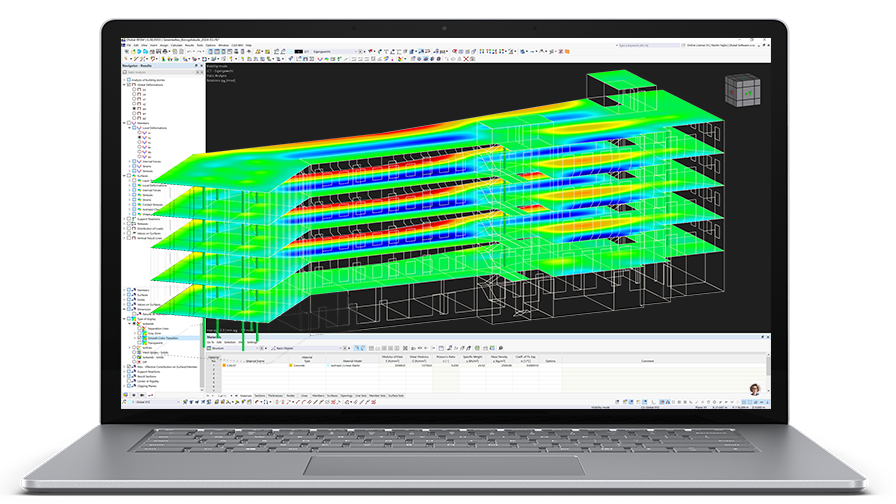
Task: Collapse the Members tree node
Action: 124,123
